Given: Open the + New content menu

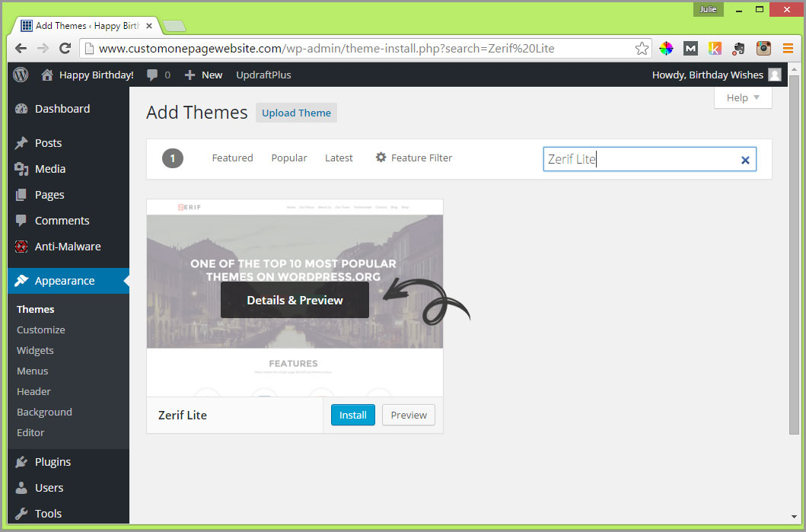Looking at the screenshot, I should 203,75.
